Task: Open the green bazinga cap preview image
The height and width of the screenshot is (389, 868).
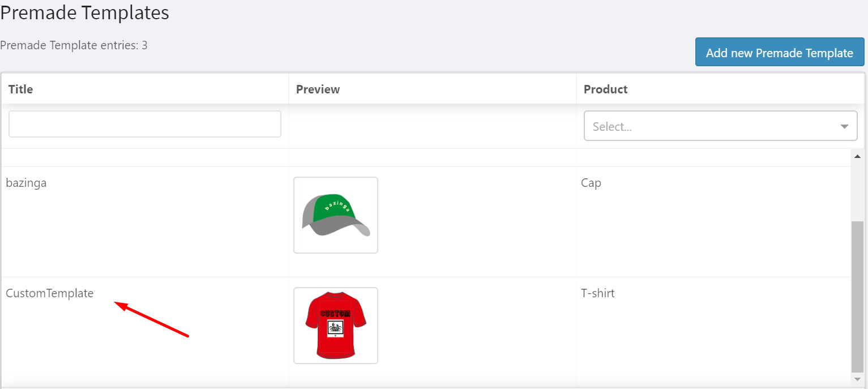Action: point(336,215)
